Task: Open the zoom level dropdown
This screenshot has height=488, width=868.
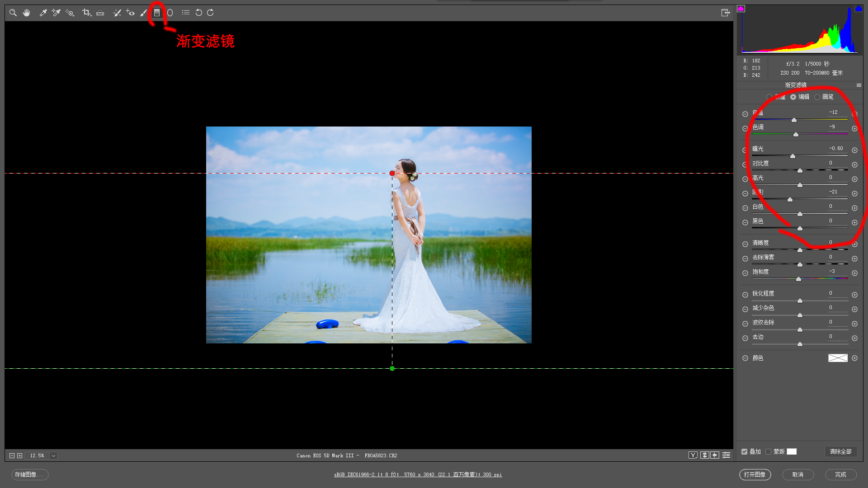Action: point(53,455)
